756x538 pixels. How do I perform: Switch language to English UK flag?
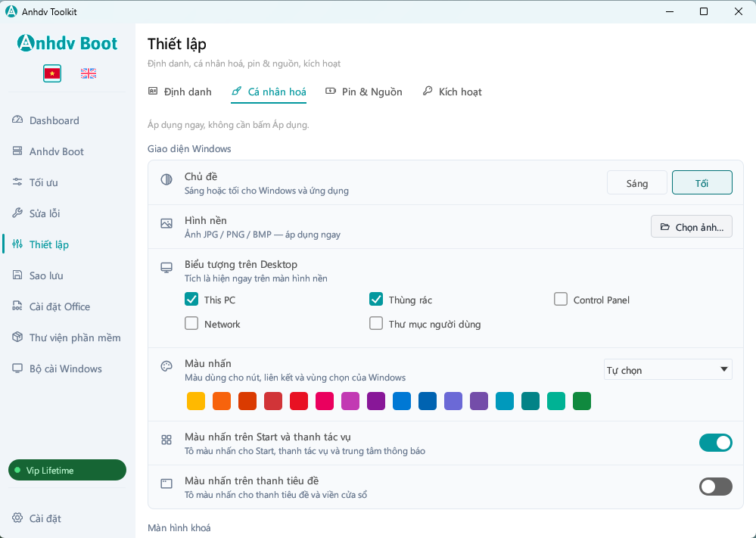click(x=89, y=73)
